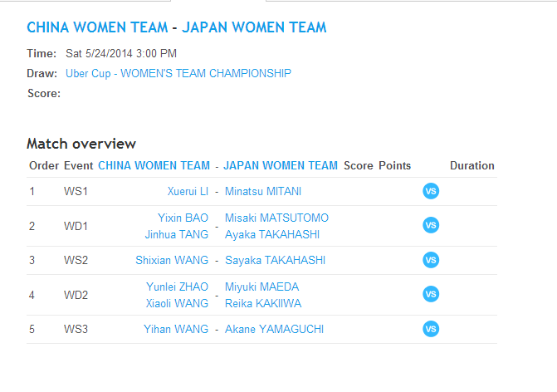
Task: Select Misaki MATSUTOMO player link
Action: (276, 218)
